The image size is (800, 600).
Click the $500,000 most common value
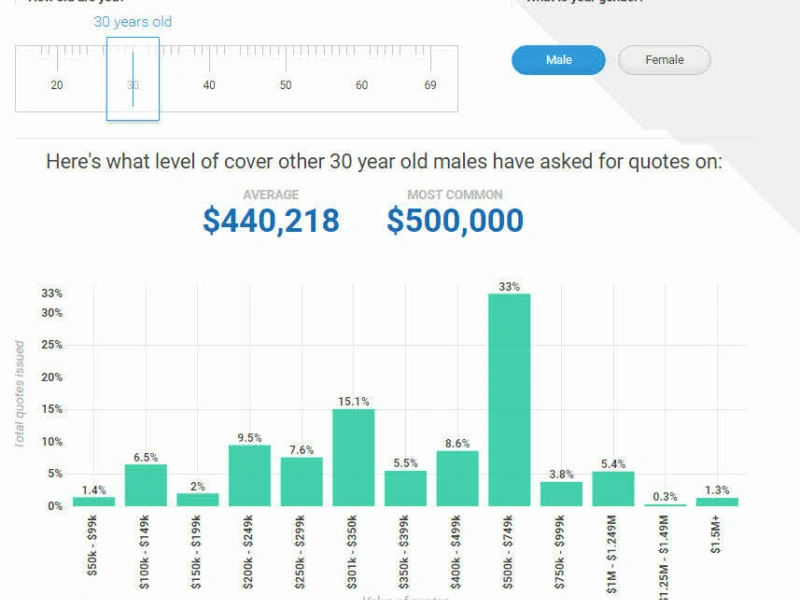coord(455,221)
